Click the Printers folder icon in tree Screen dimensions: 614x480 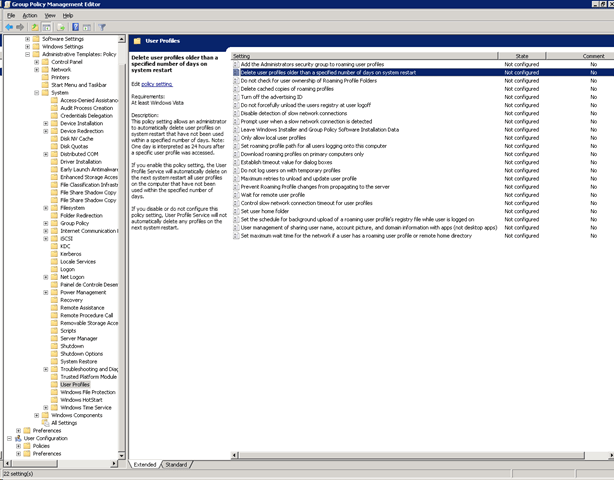click(x=45, y=77)
